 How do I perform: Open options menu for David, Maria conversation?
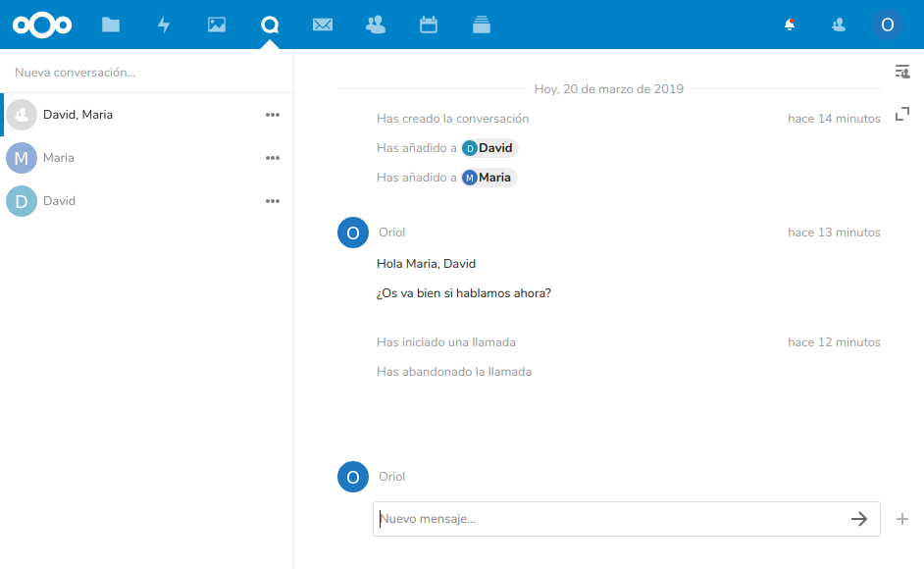(x=273, y=115)
